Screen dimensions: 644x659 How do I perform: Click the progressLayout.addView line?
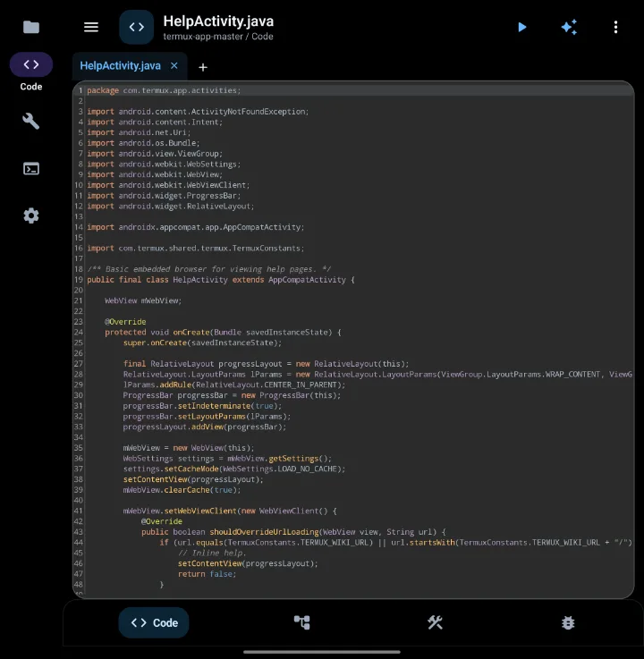click(x=204, y=427)
